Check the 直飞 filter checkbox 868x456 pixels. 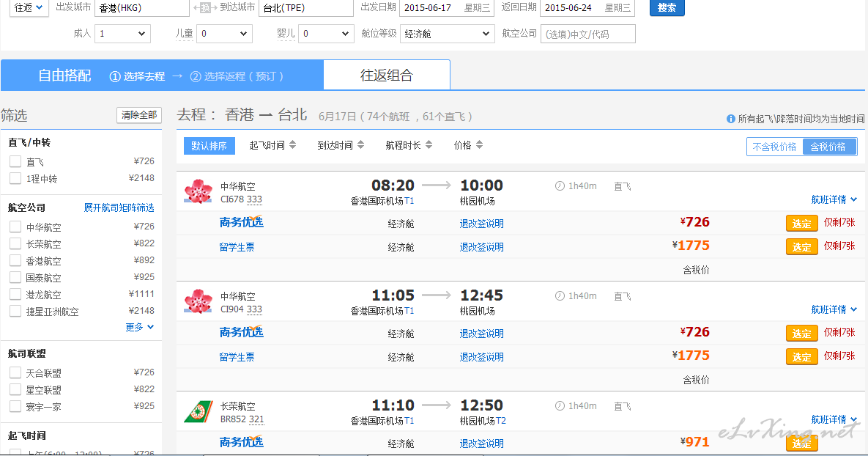click(15, 161)
